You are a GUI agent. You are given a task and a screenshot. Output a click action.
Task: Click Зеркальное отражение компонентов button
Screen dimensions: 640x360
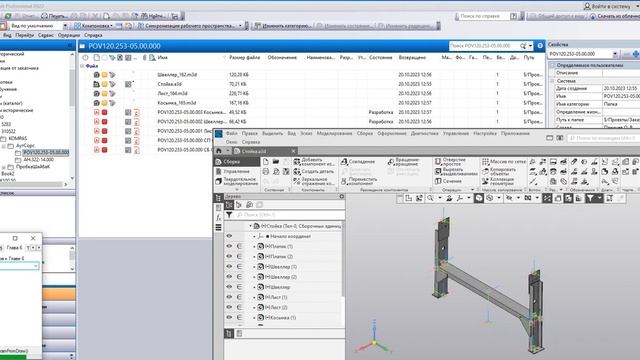coord(314,181)
